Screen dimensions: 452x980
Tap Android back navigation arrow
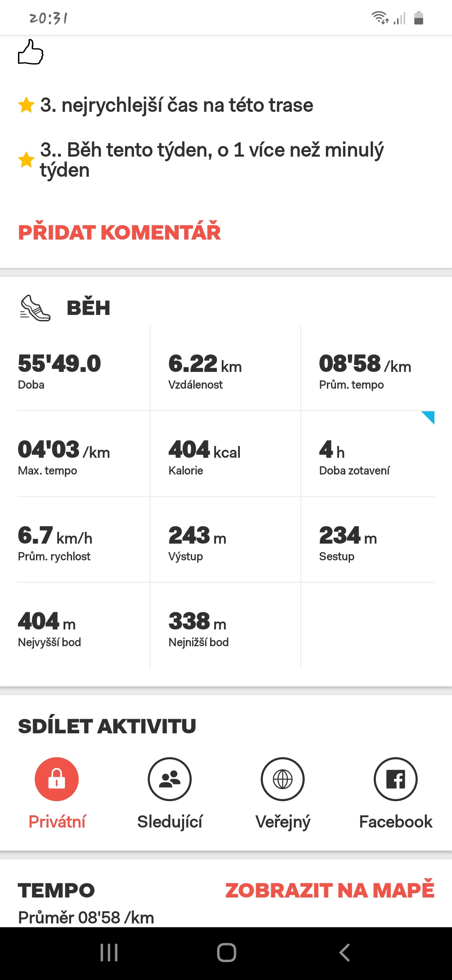344,953
